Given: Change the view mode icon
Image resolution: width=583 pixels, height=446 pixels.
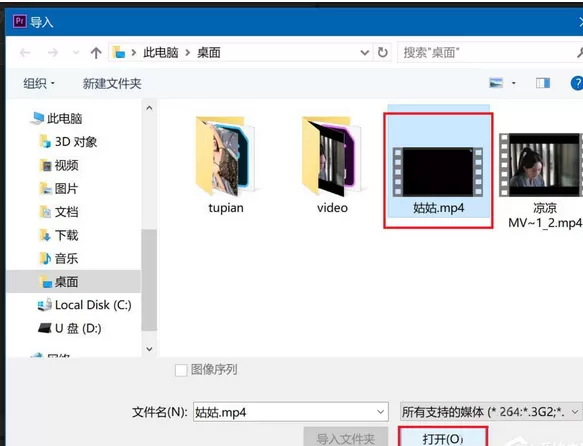Looking at the screenshot, I should [x=496, y=83].
